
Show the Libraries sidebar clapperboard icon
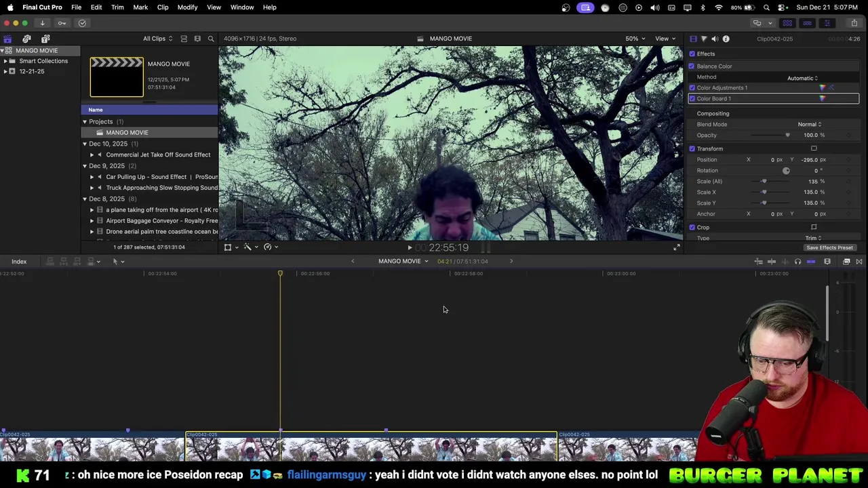click(x=7, y=39)
